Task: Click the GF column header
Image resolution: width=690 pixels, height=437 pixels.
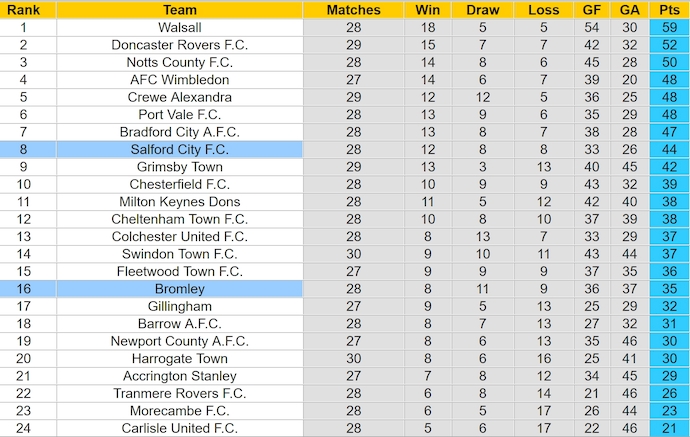Action: pos(593,10)
